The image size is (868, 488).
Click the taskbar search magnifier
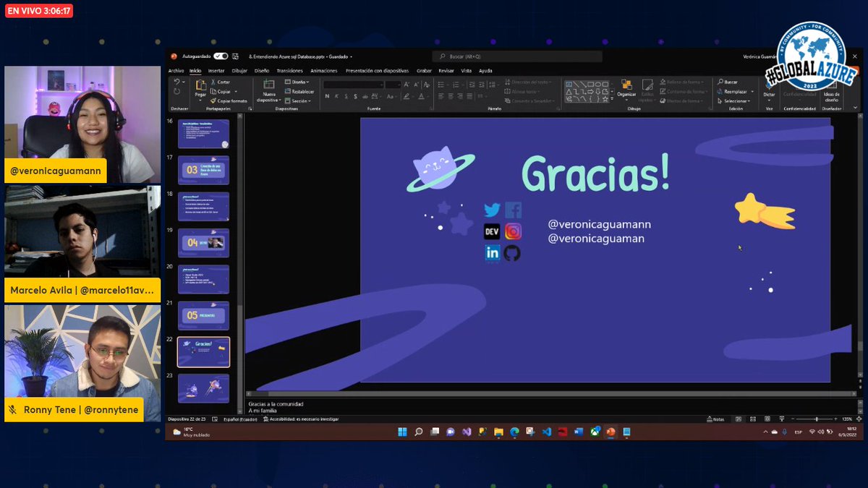coord(419,432)
